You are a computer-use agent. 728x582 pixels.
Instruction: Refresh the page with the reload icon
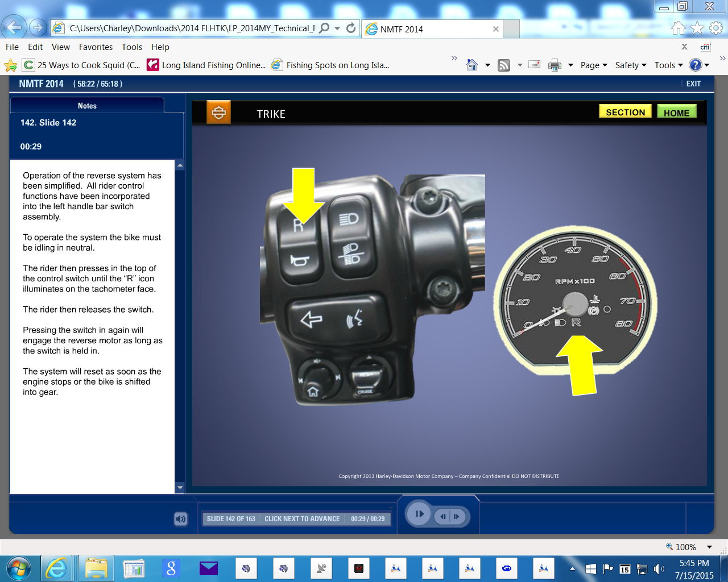pyautogui.click(x=351, y=28)
